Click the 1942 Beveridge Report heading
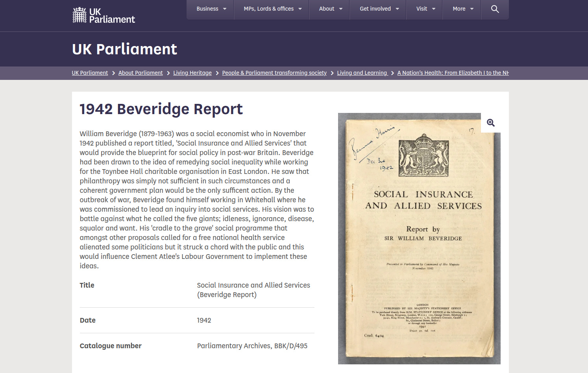 pos(161,109)
